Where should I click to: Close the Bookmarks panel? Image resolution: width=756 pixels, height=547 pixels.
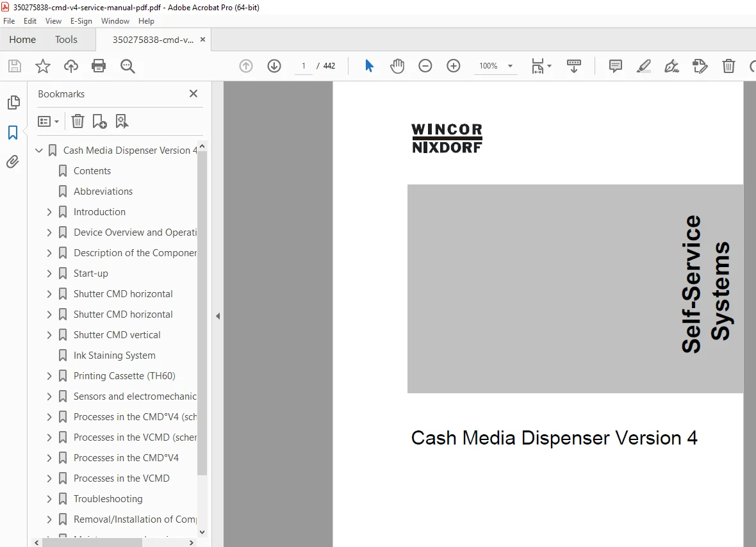[x=193, y=94]
